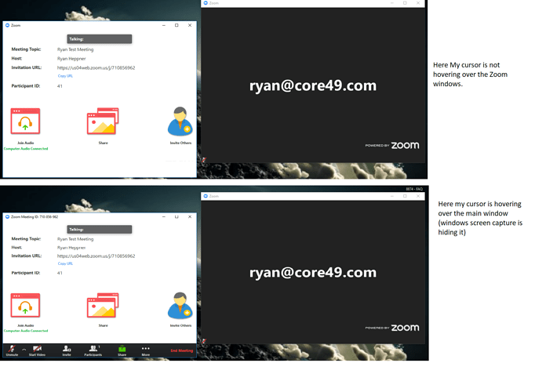Click Copy URL link in lower Meeting ID window
The width and height of the screenshot is (535, 392).
point(65,263)
